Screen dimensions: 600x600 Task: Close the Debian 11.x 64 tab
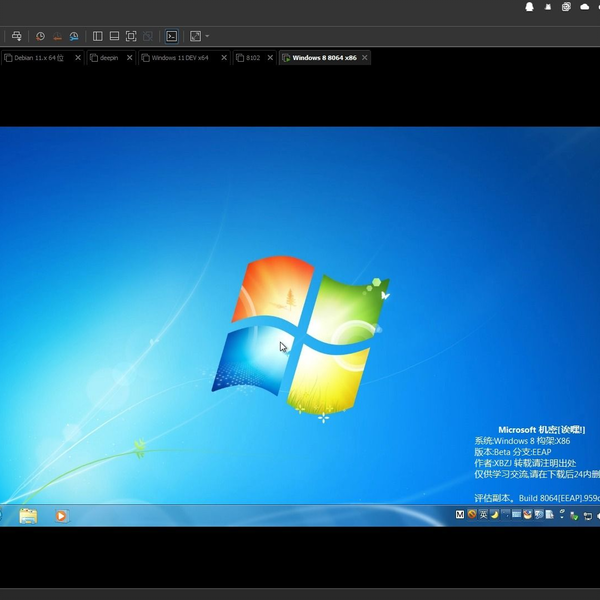(78, 57)
